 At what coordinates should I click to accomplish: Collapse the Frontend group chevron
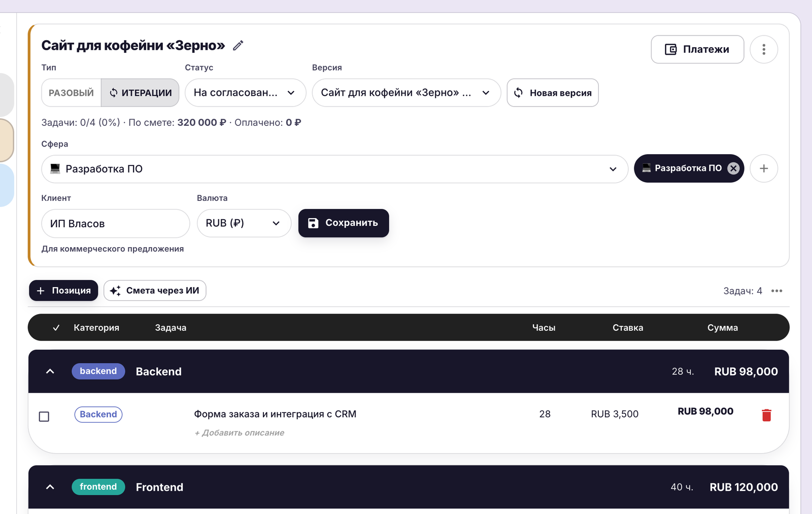point(50,487)
